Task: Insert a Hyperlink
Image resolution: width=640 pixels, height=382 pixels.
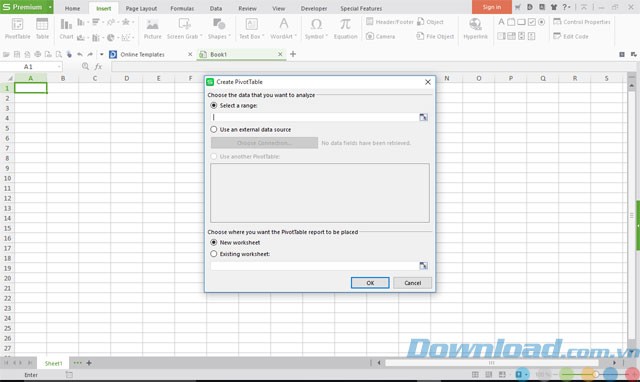Action: pos(476,29)
